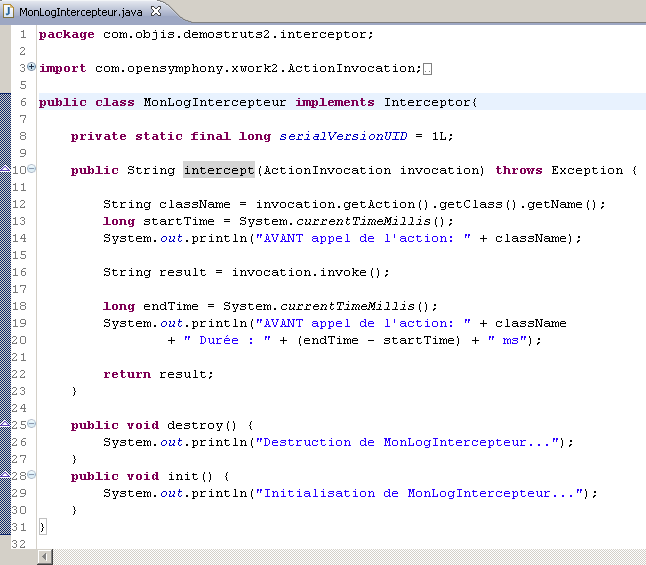Place cursor on return result statement
Screen dimensions: 646x565
point(158,374)
